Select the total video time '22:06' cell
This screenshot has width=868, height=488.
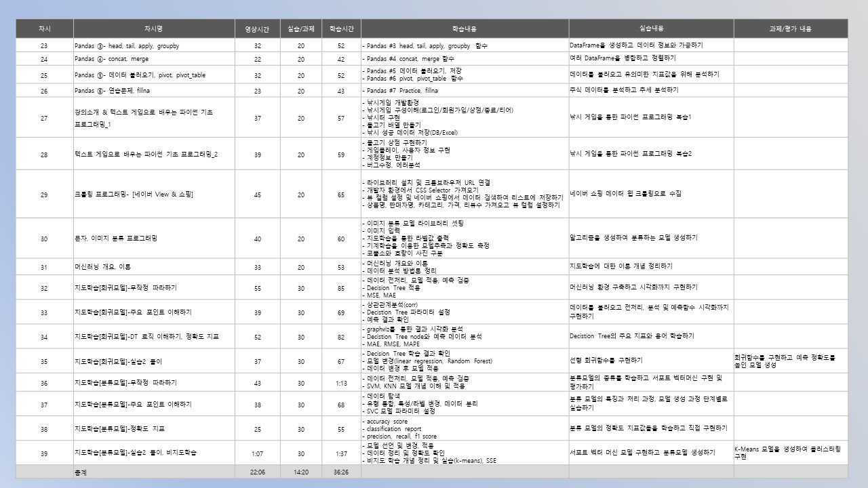point(257,472)
